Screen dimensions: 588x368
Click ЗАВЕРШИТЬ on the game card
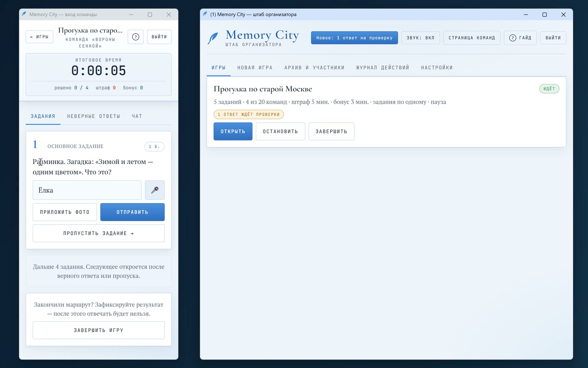[x=331, y=132]
